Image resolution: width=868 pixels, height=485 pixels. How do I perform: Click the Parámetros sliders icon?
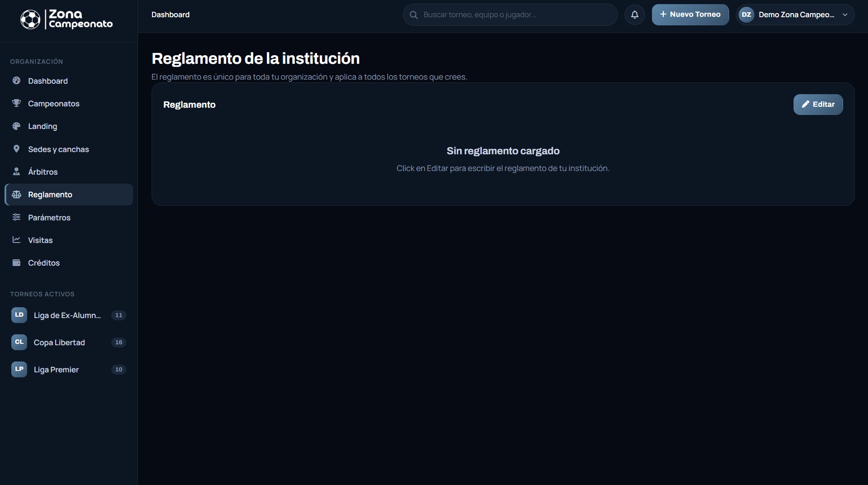pyautogui.click(x=17, y=217)
